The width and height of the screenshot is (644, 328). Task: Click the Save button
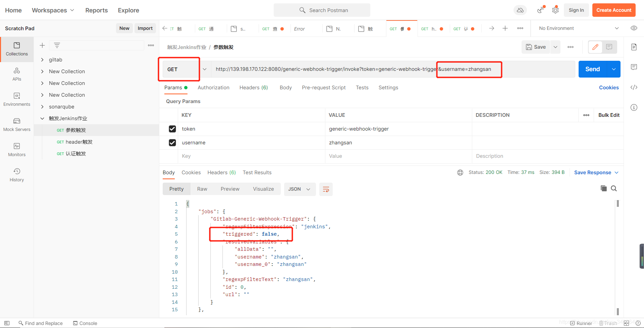tap(536, 47)
